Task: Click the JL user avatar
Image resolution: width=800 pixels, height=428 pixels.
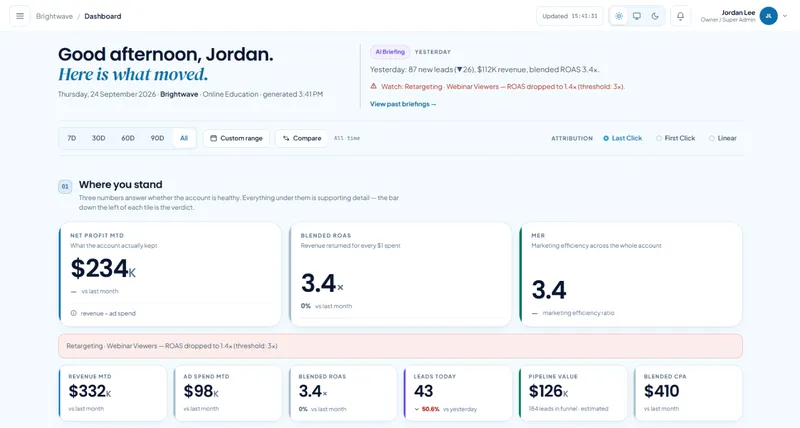Action: (768, 16)
